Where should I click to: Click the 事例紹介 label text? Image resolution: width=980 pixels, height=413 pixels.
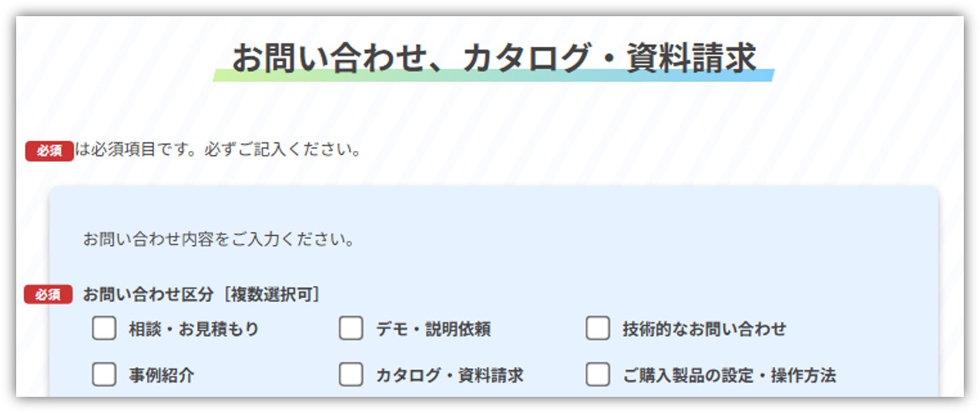pyautogui.click(x=161, y=376)
